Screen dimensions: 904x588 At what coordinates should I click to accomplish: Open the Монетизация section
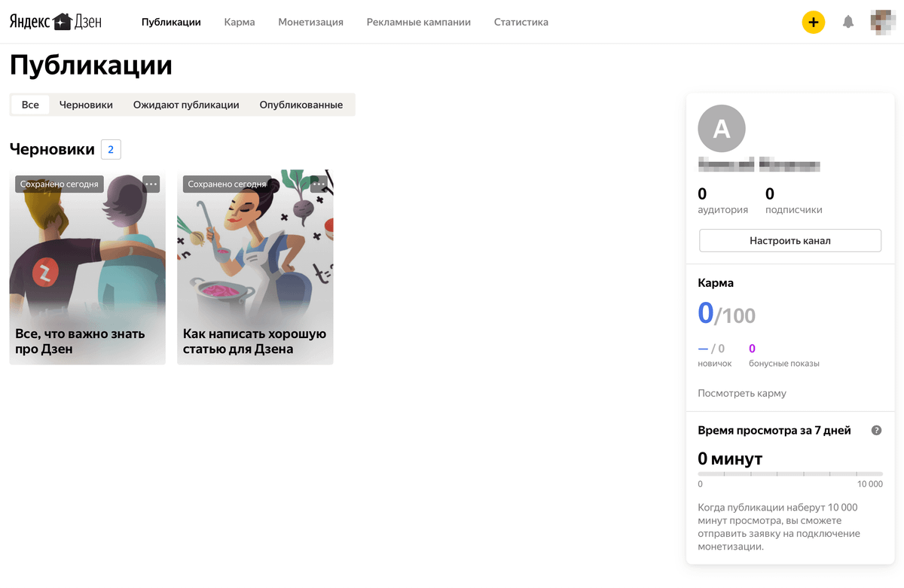point(310,22)
